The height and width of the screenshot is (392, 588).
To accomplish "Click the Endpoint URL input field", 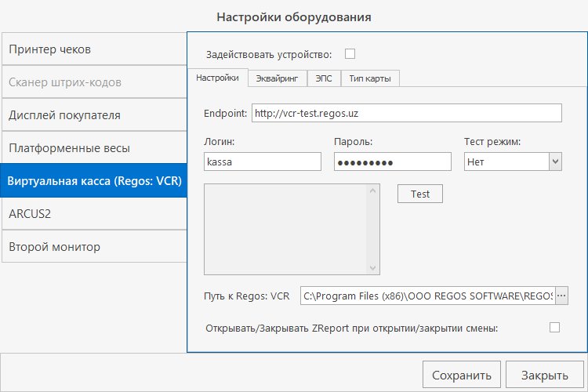I will (x=406, y=113).
